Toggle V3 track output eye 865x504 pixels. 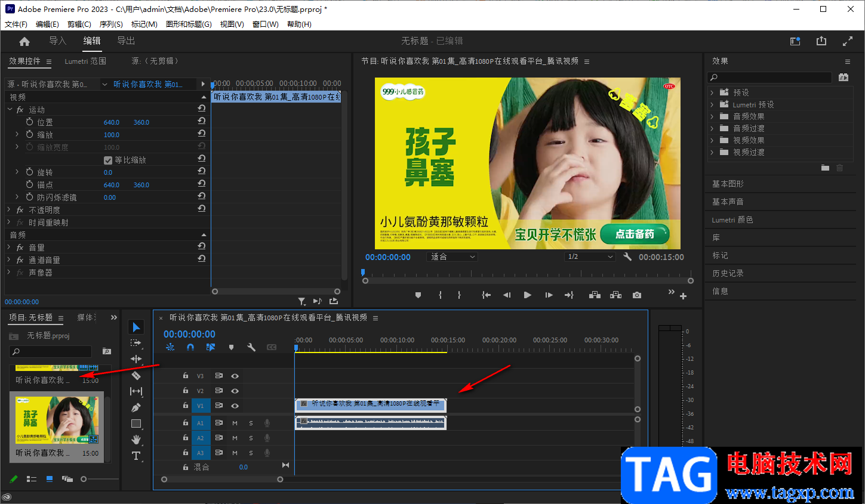coord(235,376)
